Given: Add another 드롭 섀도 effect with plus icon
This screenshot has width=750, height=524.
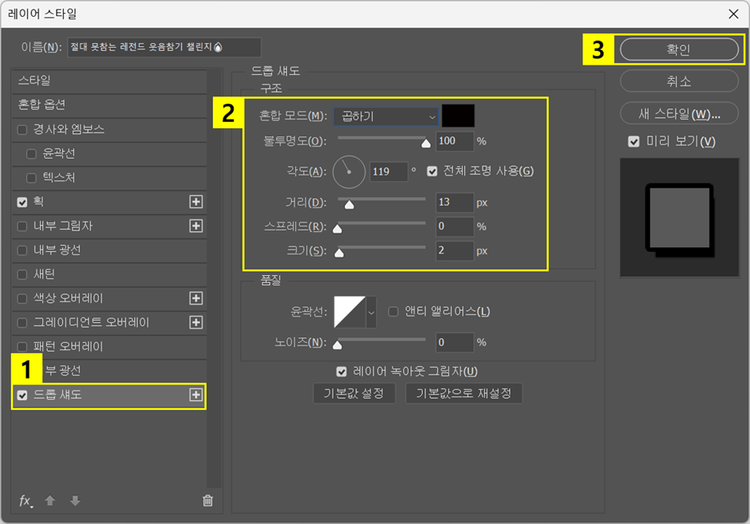Looking at the screenshot, I should pos(196,395).
